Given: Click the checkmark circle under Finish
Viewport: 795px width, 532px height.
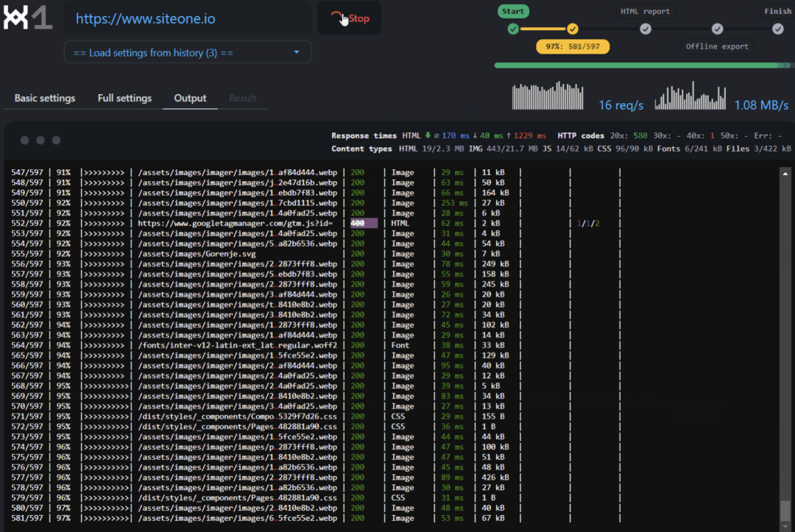Looking at the screenshot, I should pos(778,29).
